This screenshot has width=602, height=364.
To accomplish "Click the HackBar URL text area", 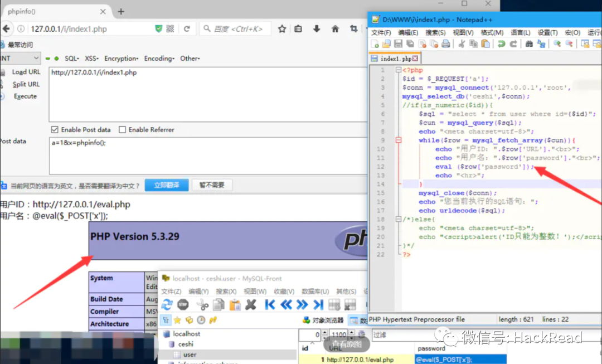I will pos(208,94).
